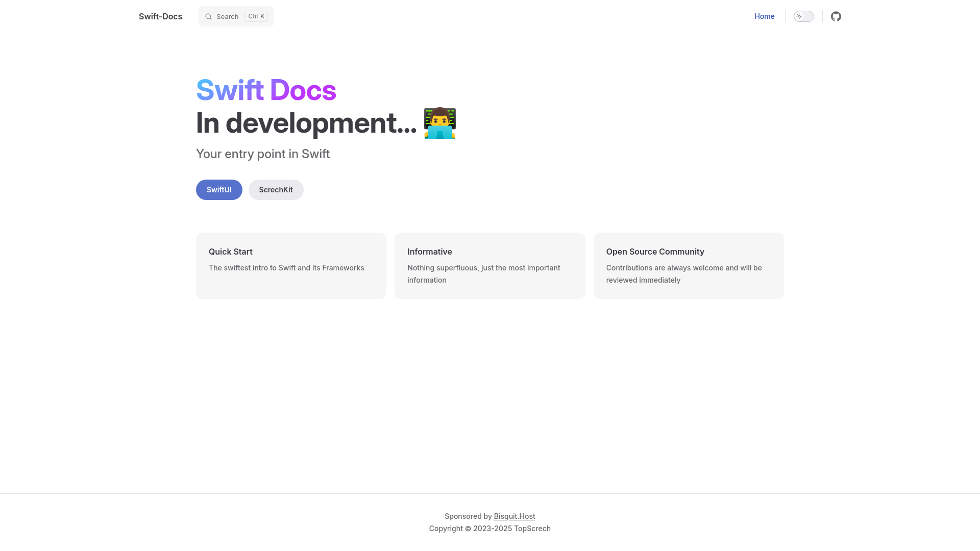The height and width of the screenshot is (551, 980).
Task: Open the GitHub repository icon
Action: click(x=836, y=16)
